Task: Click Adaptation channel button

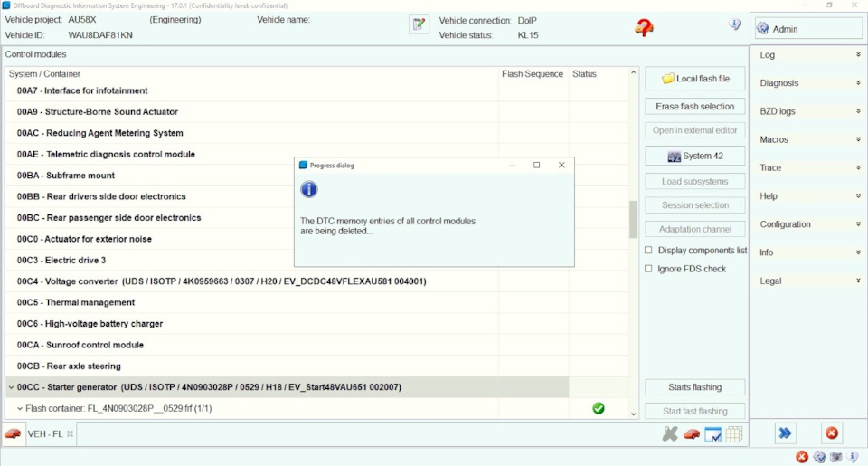Action: point(694,229)
